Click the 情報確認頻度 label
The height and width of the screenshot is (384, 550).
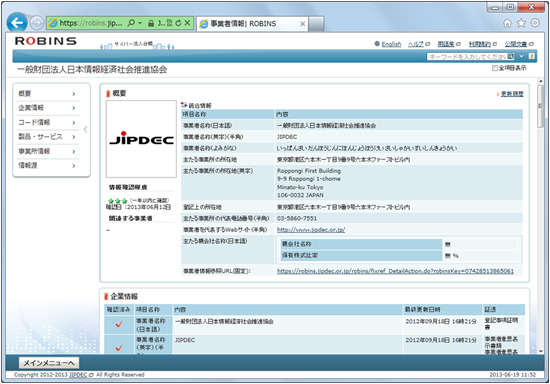[x=128, y=187]
